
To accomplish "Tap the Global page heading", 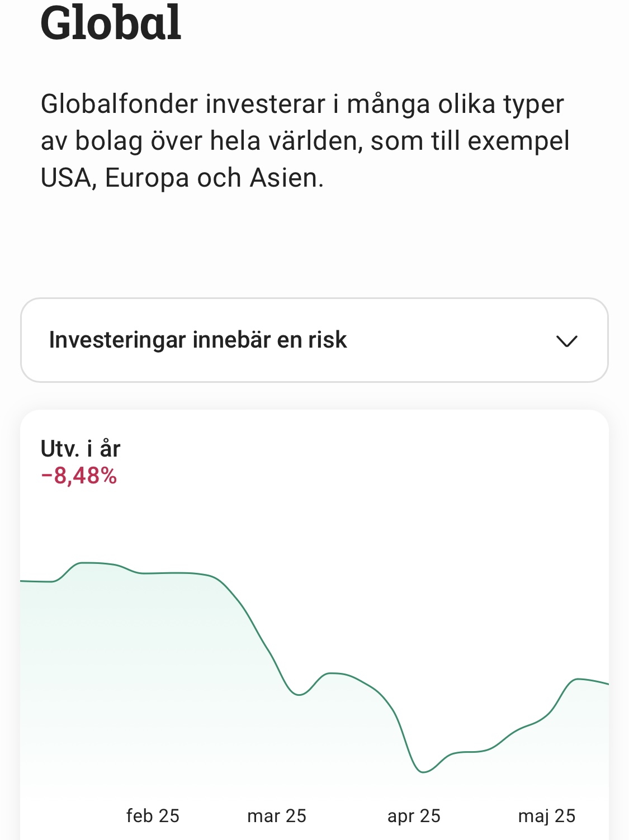I will click(111, 22).
